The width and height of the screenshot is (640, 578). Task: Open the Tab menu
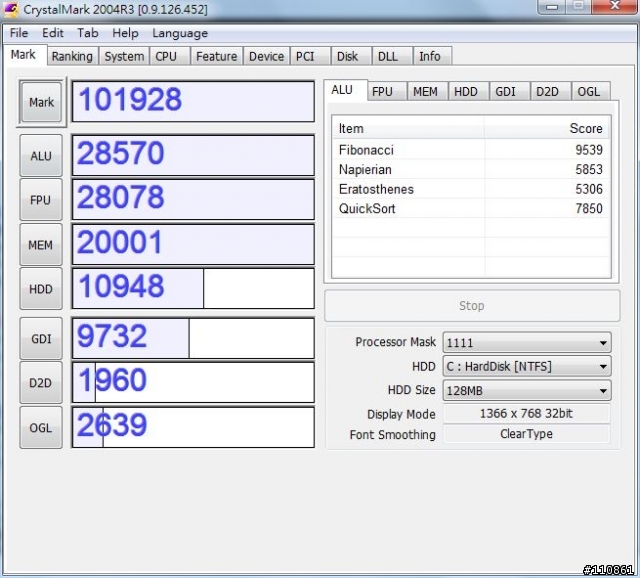pyautogui.click(x=88, y=33)
